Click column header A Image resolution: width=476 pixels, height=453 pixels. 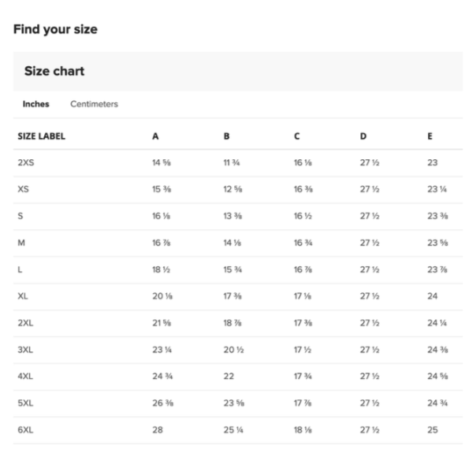155,136
